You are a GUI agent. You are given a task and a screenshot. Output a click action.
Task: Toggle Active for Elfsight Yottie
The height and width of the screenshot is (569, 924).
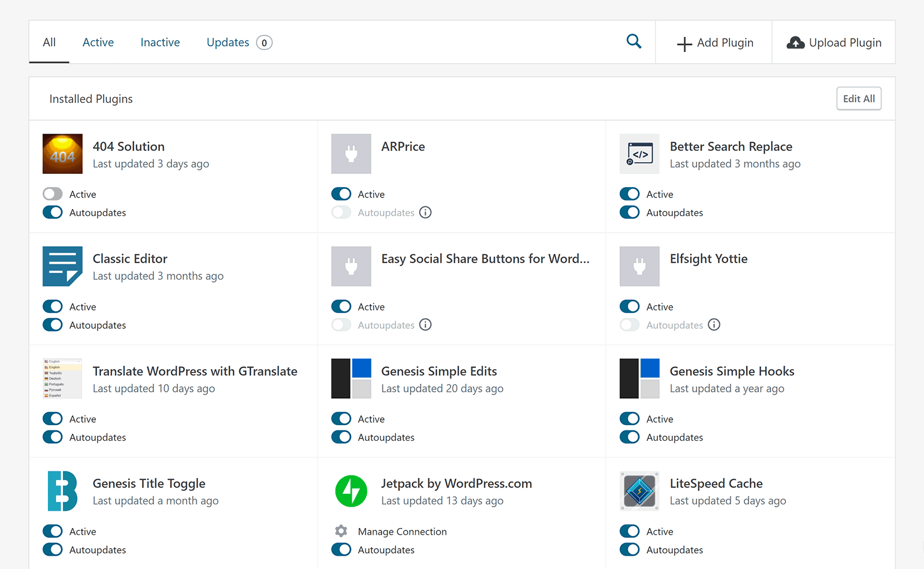(x=629, y=306)
